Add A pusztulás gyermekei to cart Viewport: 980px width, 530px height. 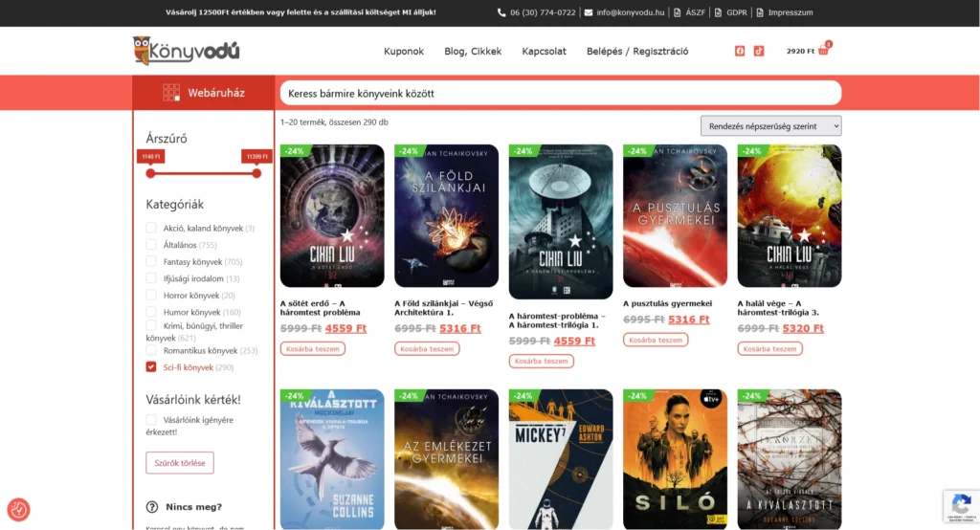(x=656, y=340)
